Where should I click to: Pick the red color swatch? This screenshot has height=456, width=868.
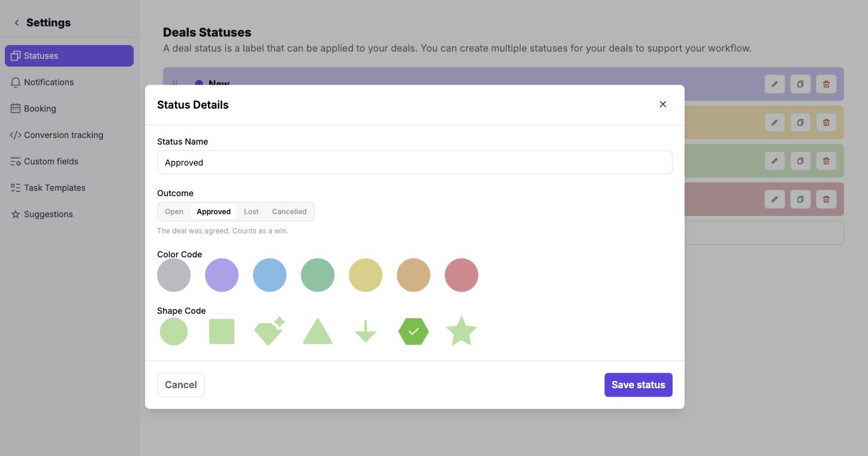(462, 275)
